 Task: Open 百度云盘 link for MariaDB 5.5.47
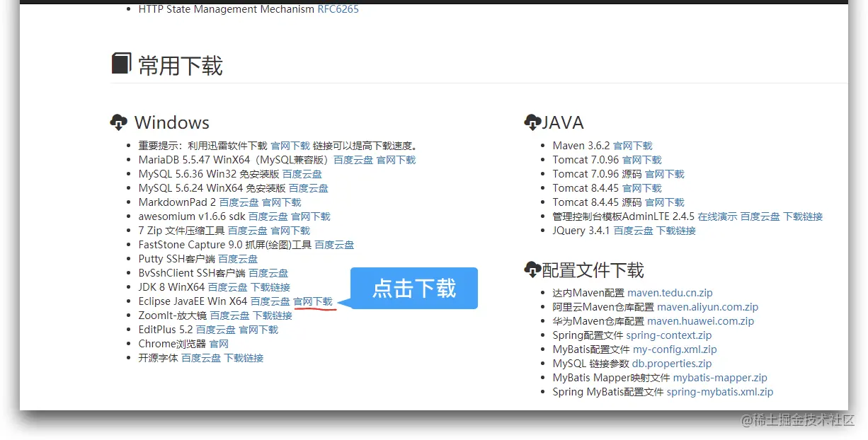pos(353,160)
